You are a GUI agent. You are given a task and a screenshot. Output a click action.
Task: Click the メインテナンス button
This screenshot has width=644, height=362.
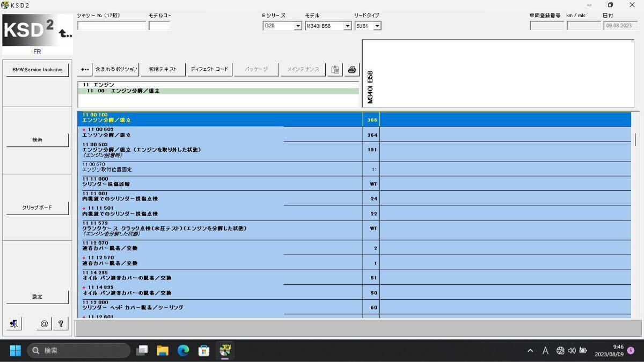(x=303, y=70)
